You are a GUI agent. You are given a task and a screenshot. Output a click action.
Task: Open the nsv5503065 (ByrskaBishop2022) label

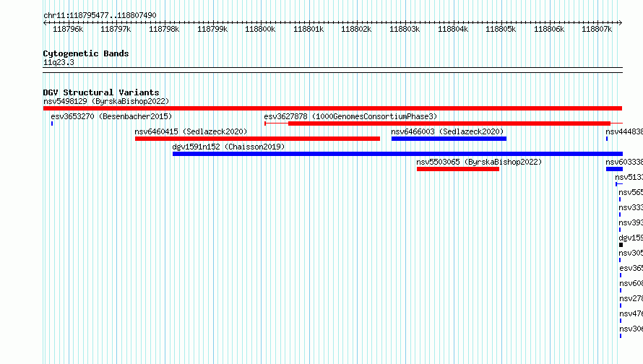[479, 162]
